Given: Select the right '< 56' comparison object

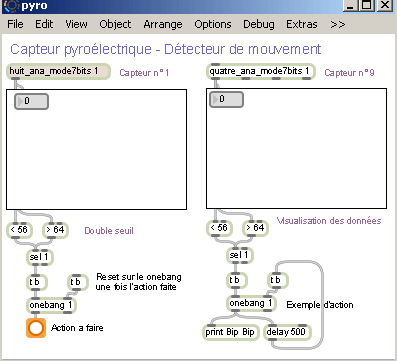Looking at the screenshot, I should pyautogui.click(x=219, y=228).
